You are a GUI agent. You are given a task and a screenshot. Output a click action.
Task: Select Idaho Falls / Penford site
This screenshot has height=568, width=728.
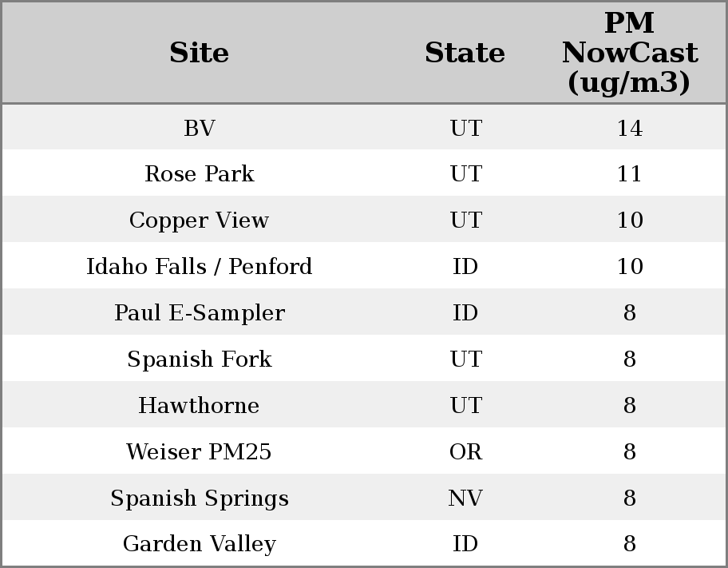pyautogui.click(x=199, y=267)
